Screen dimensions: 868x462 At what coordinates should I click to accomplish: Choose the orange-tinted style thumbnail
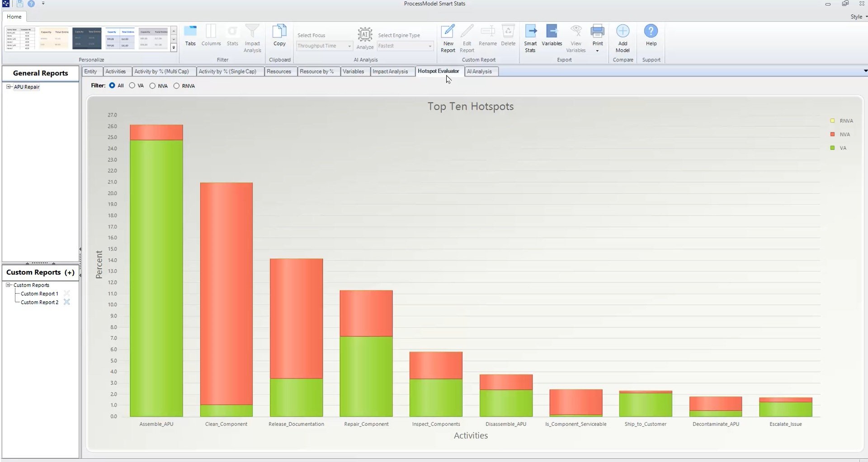54,39
